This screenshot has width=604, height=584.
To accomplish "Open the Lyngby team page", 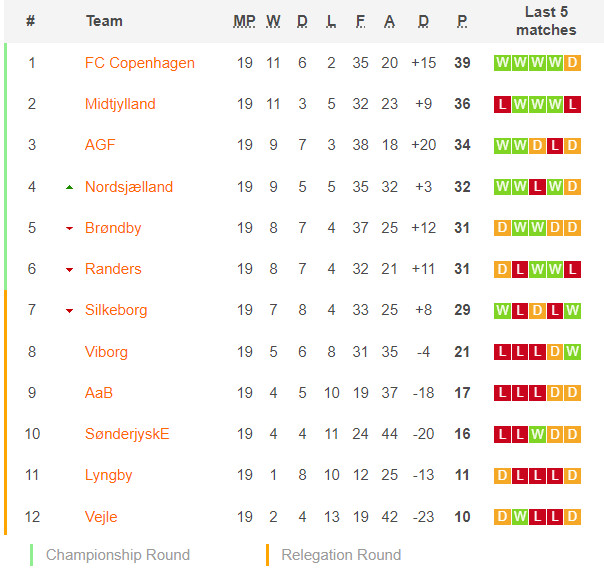I will coord(108,475).
